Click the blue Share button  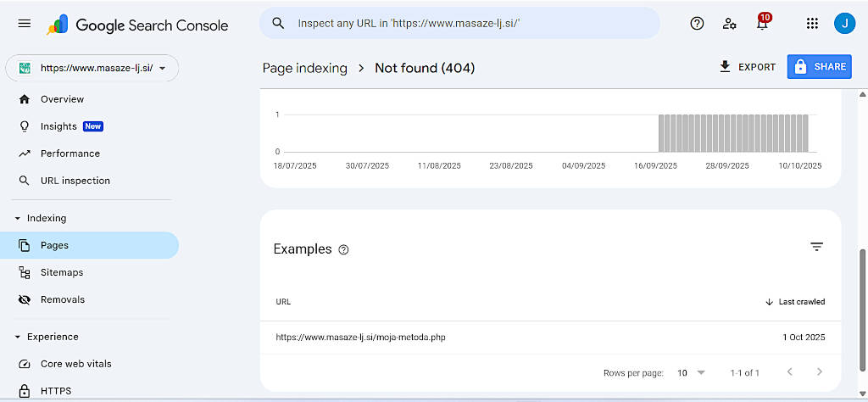819,67
